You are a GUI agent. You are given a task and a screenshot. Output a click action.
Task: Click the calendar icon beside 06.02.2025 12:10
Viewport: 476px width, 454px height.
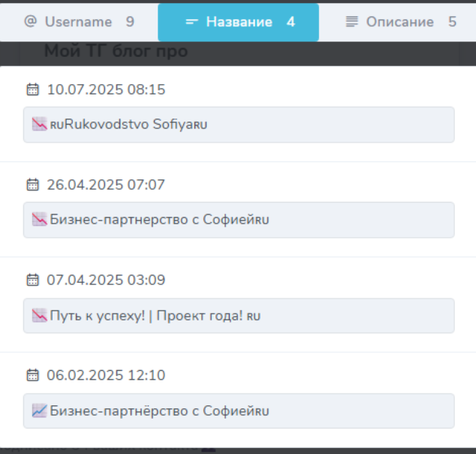(32, 375)
